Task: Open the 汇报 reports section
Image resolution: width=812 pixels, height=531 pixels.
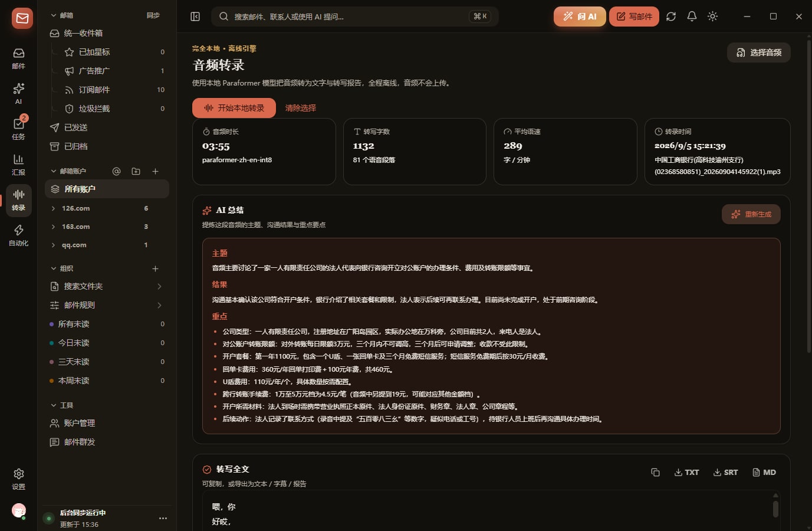Action: point(18,165)
